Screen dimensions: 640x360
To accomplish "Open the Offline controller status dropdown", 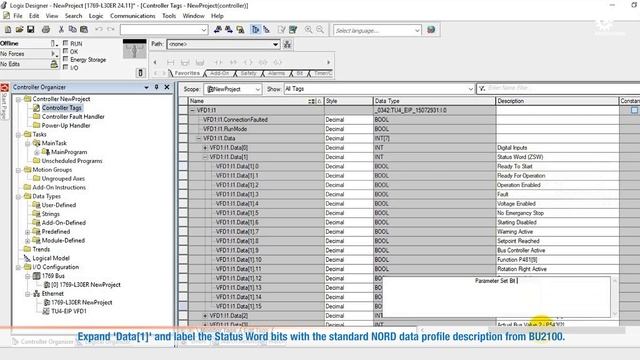I will coord(54,43).
